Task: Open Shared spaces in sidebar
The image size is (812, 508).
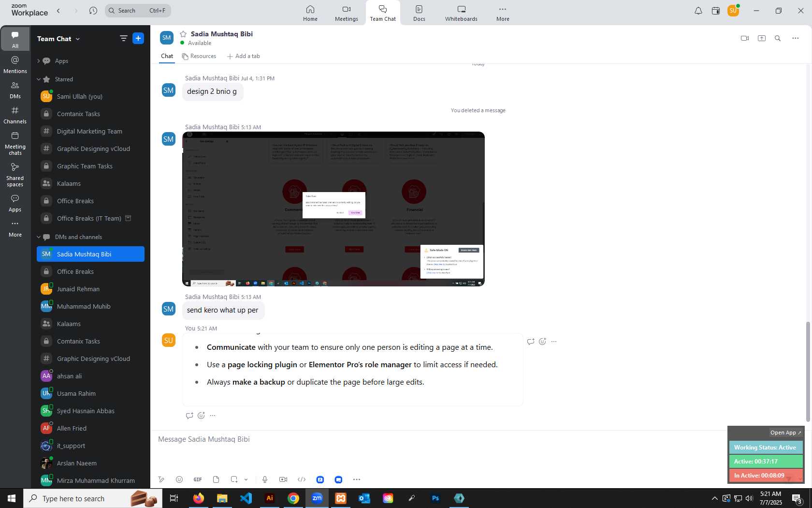Action: 15,175
